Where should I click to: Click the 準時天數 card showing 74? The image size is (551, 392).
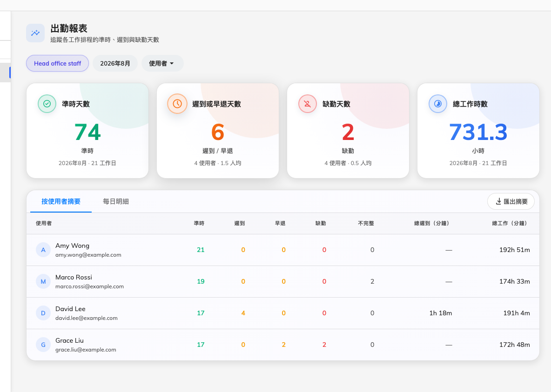tap(87, 131)
